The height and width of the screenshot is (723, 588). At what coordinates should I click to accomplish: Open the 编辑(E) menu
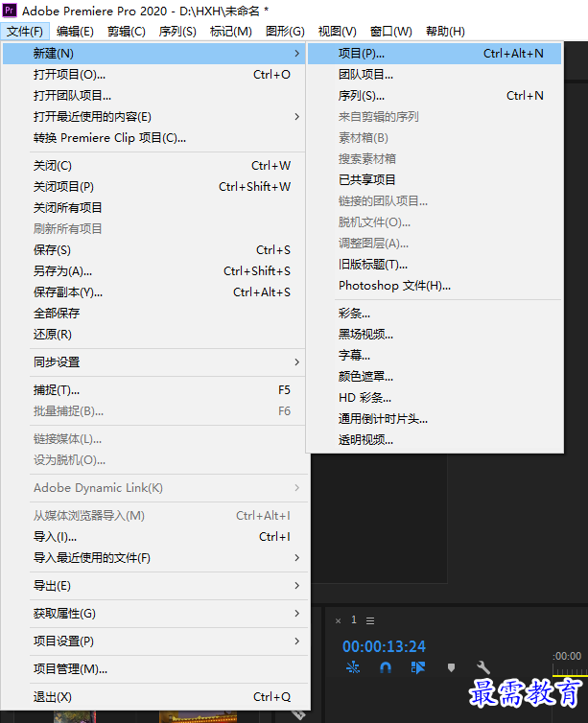[75, 32]
